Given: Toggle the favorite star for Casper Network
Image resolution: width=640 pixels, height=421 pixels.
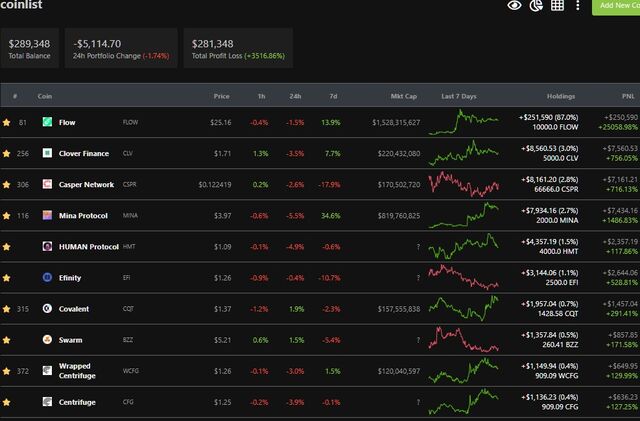Looking at the screenshot, I should [7, 185].
